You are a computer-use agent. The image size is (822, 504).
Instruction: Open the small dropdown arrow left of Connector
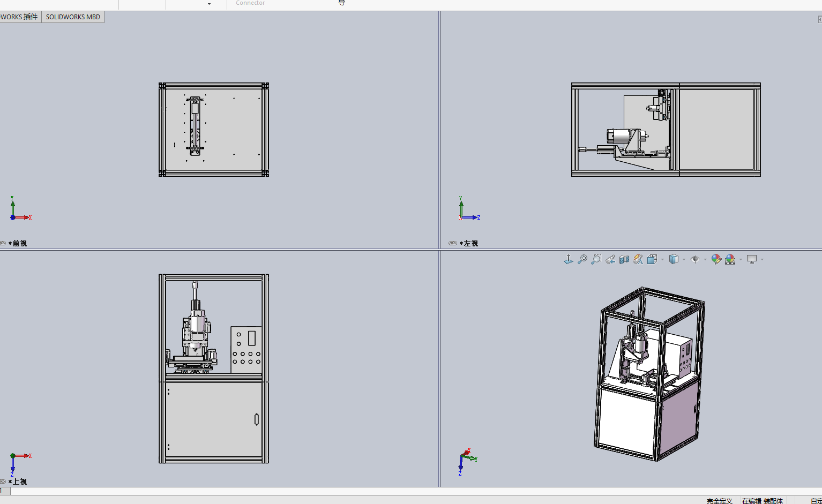pyautogui.click(x=209, y=4)
